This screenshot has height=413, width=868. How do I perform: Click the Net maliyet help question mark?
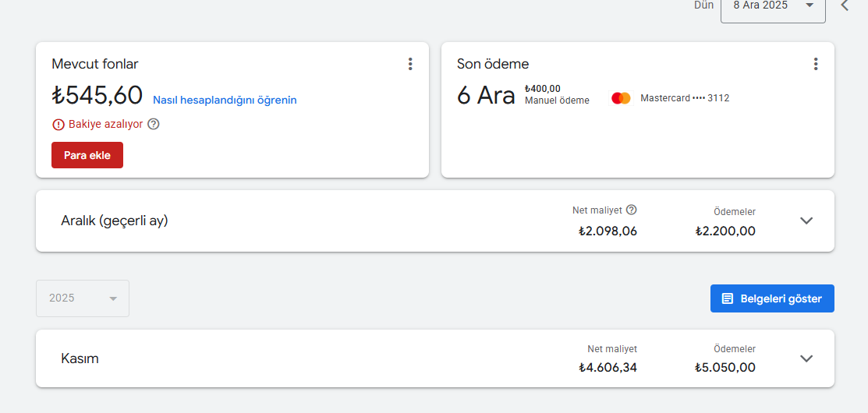(x=631, y=210)
